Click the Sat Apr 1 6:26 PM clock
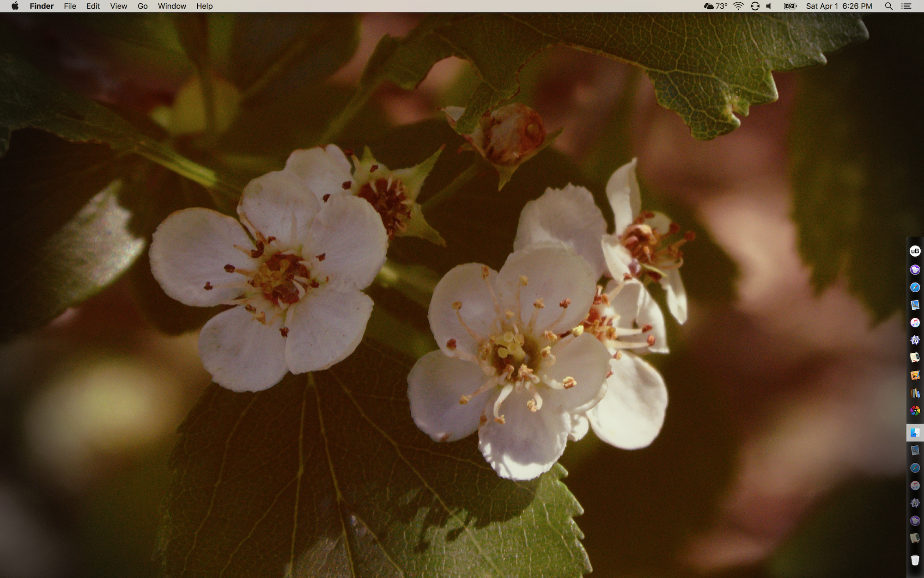Screen dimensions: 924x578 pyautogui.click(x=839, y=6)
